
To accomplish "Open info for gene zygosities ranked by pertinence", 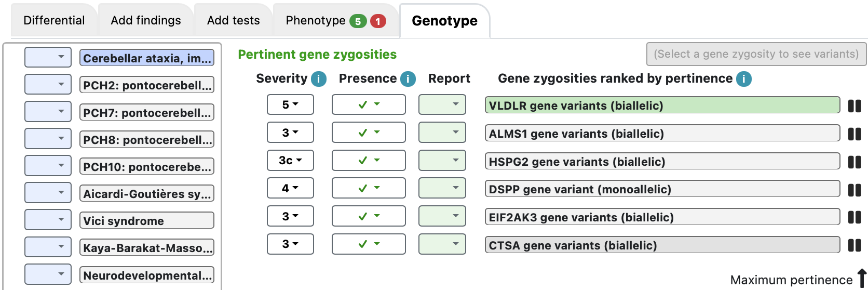I will point(743,79).
